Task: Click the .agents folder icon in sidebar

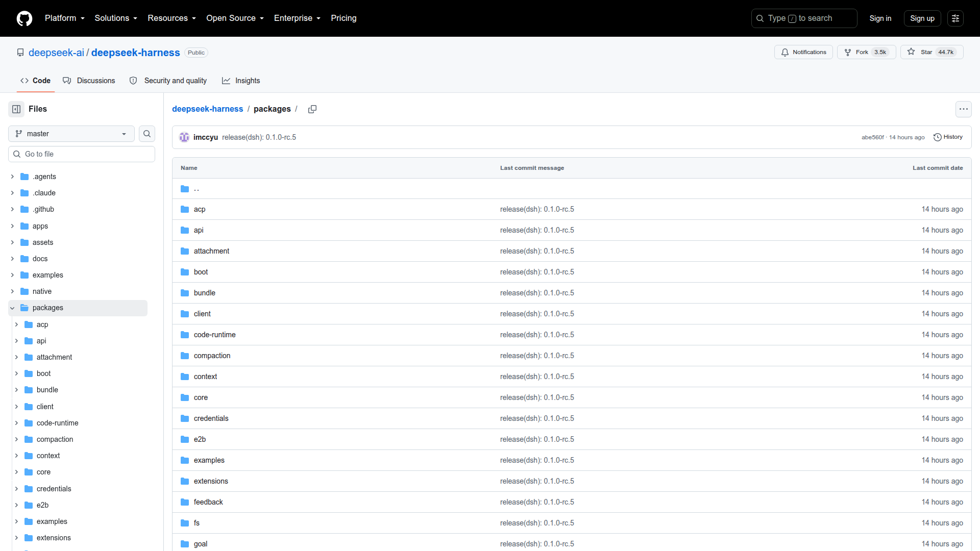Action: pos(24,177)
